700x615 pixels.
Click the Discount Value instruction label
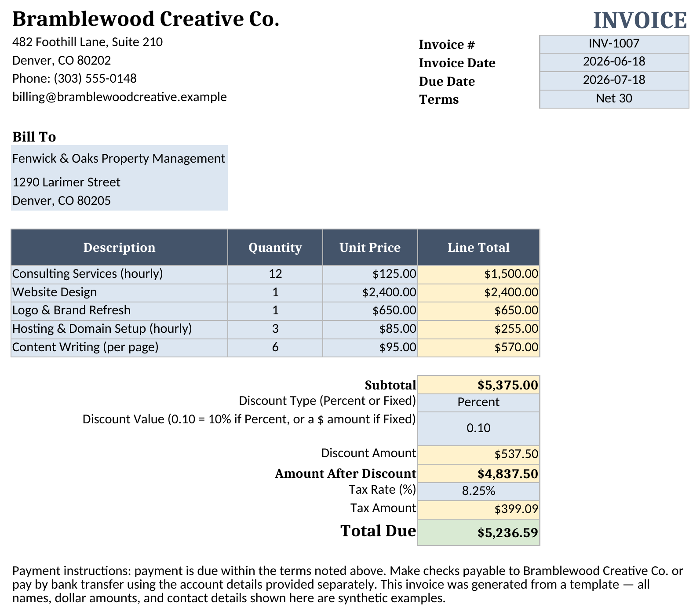(249, 419)
